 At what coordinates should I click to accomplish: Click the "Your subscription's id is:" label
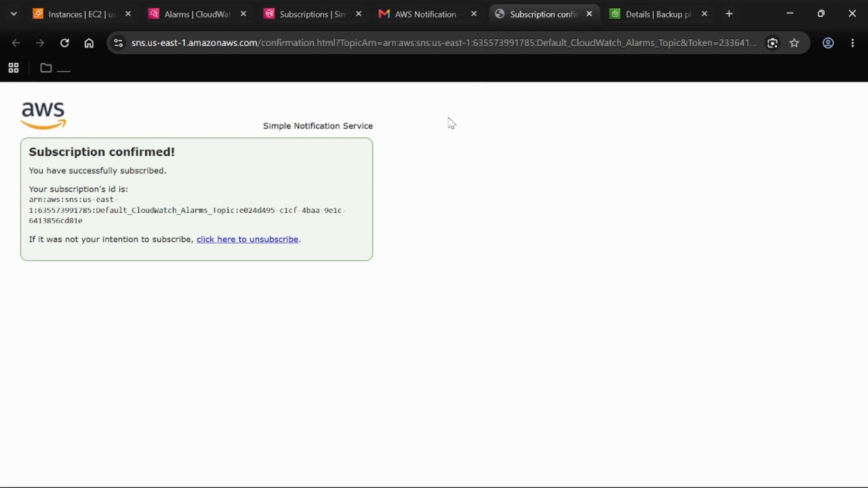(79, 189)
